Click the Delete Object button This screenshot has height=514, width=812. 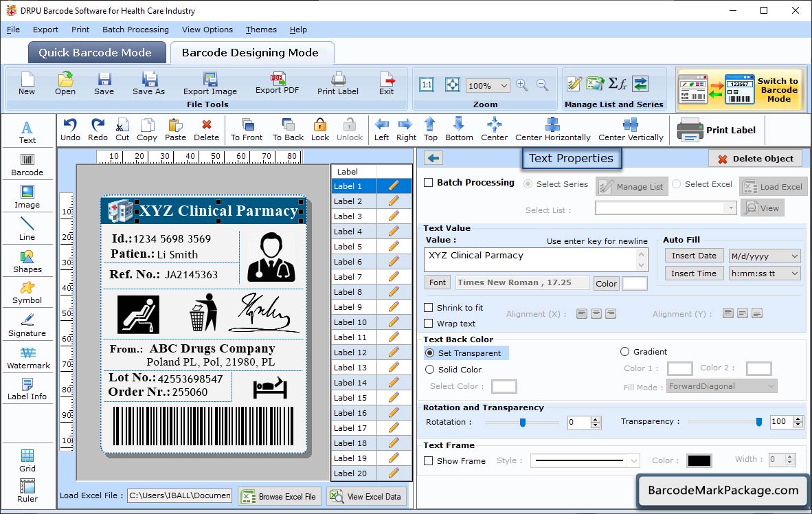pos(756,159)
